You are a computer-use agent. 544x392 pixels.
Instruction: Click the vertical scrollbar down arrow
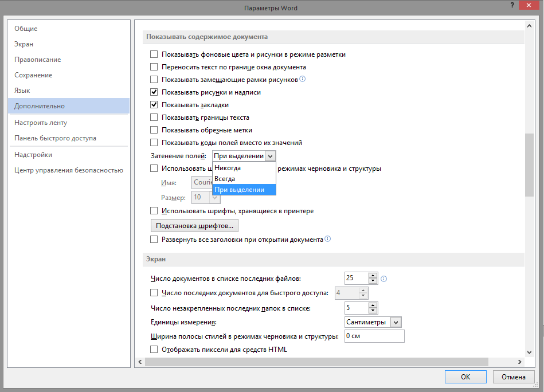click(529, 352)
